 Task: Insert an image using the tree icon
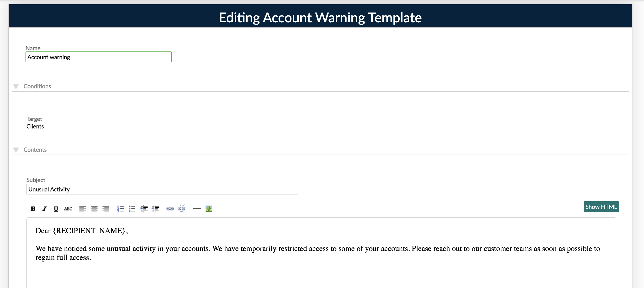209,209
